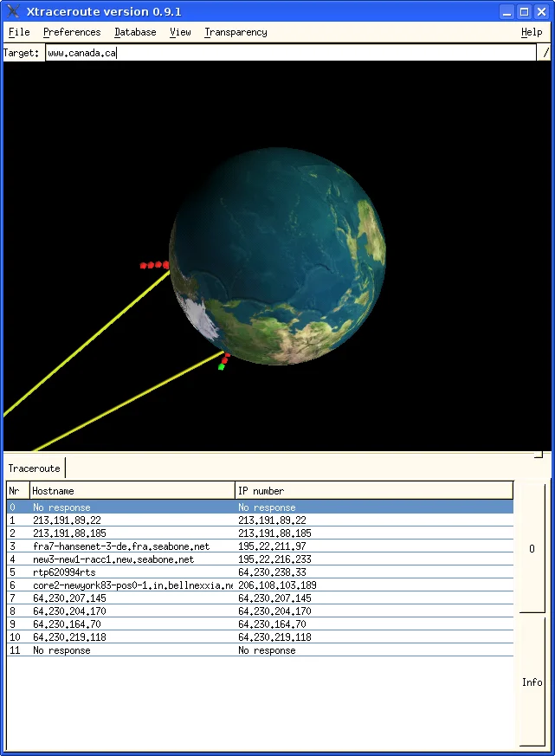Select hostname 64.230.219.118 in row 10
This screenshot has height=756, width=555.
(69, 636)
